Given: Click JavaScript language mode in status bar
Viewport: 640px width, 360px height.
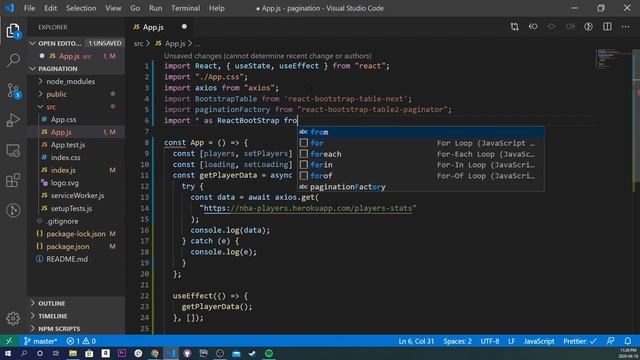Looking at the screenshot, I should click(539, 341).
